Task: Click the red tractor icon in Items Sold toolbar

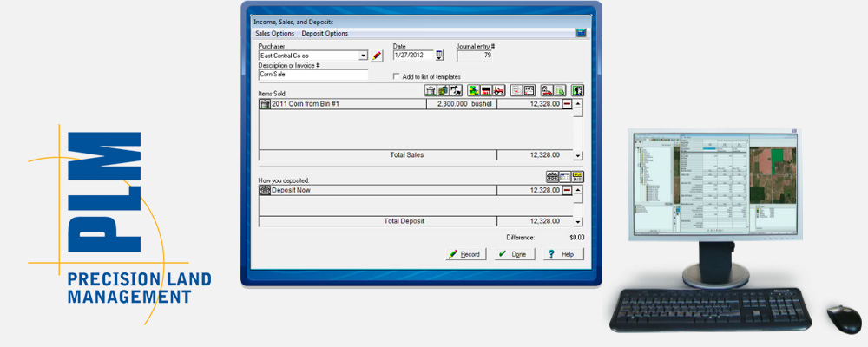Action: (x=500, y=90)
